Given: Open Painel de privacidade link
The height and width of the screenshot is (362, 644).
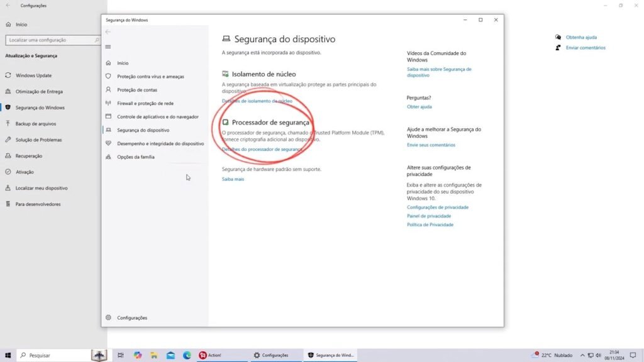Looking at the screenshot, I should [x=429, y=216].
